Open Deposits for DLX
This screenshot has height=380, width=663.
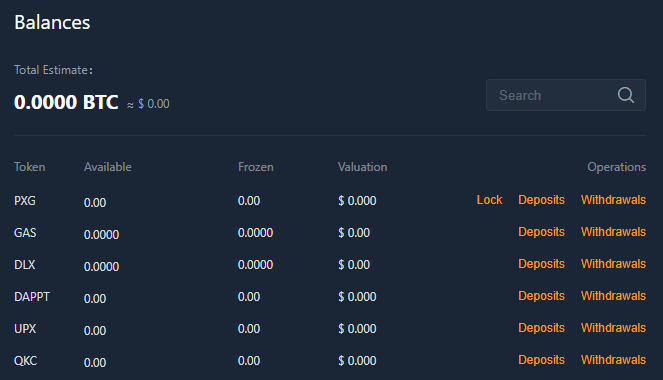(541, 264)
